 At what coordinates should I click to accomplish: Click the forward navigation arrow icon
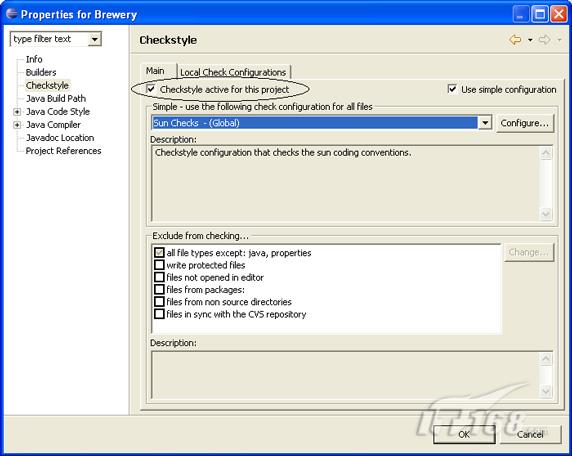click(x=544, y=39)
